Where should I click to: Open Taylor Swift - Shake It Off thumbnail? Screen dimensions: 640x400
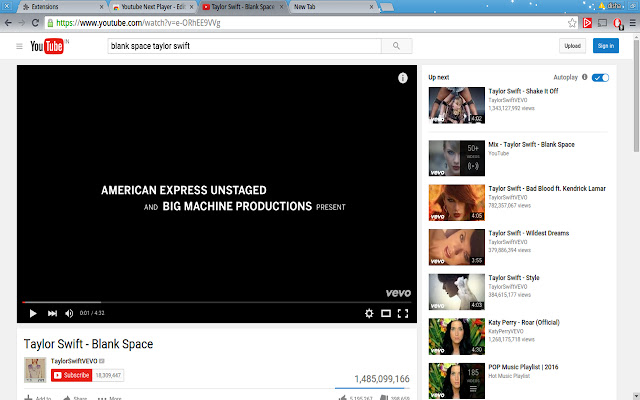(456, 105)
